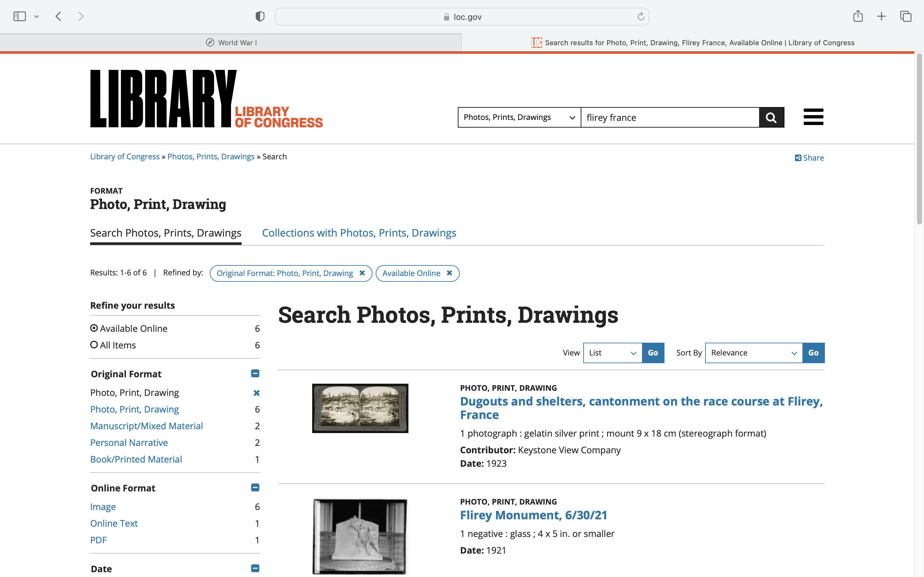Click the magnifying glass search button
Screen dimensions: 924x577
click(771, 118)
